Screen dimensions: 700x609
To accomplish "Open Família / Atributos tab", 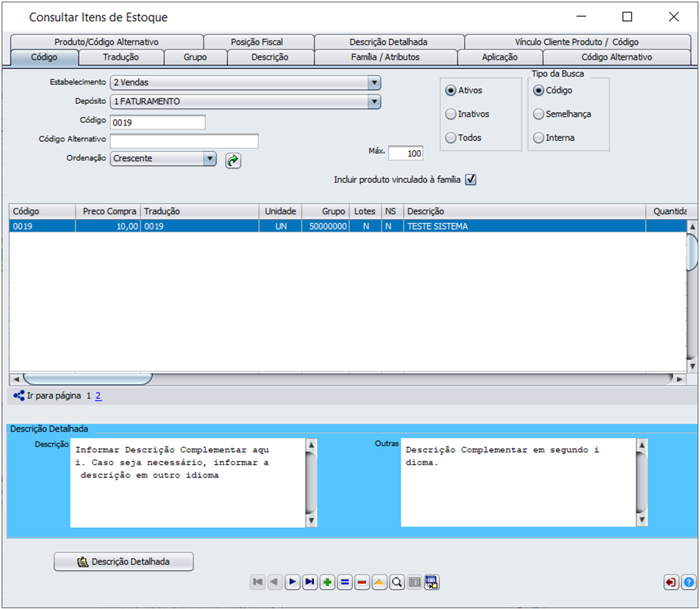I will (x=385, y=57).
